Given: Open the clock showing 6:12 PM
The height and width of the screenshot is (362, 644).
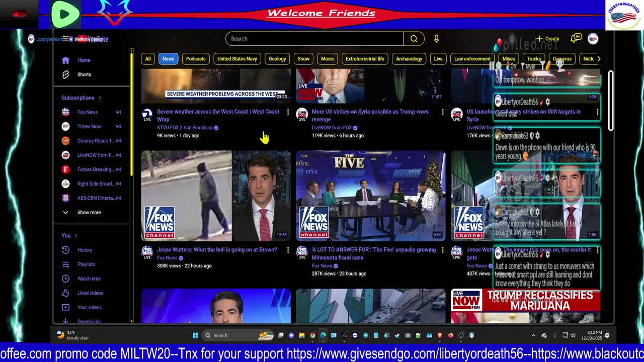Looking at the screenshot, I should pos(591,335).
